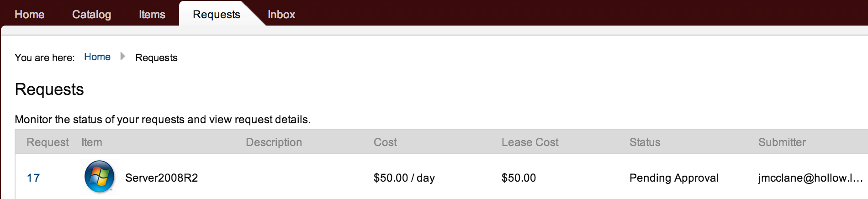Go to the Items tab
The image size is (868, 199).
[x=152, y=15]
